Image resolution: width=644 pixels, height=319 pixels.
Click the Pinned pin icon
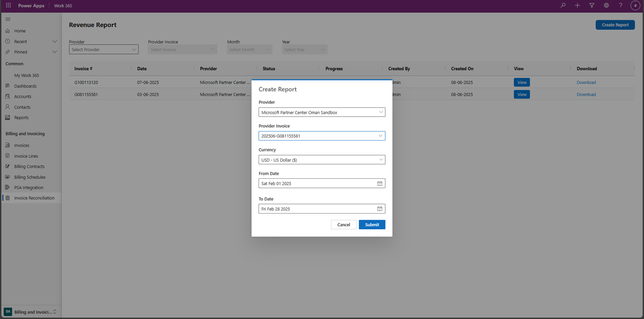point(8,52)
